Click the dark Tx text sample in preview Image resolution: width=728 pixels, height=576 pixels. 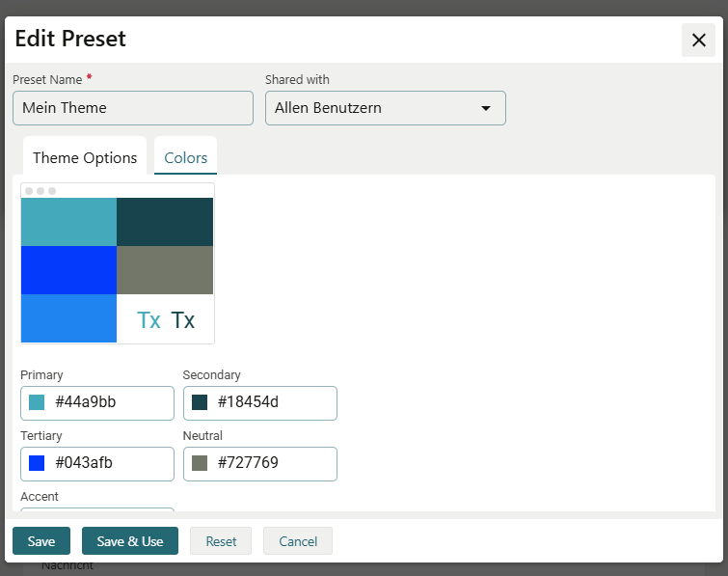(183, 320)
